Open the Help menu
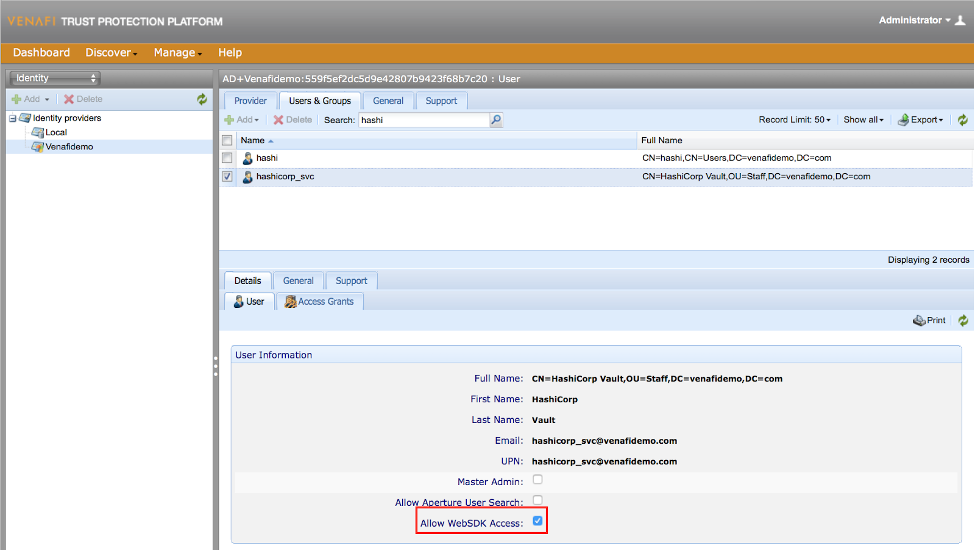The height and width of the screenshot is (550, 974). (x=230, y=53)
